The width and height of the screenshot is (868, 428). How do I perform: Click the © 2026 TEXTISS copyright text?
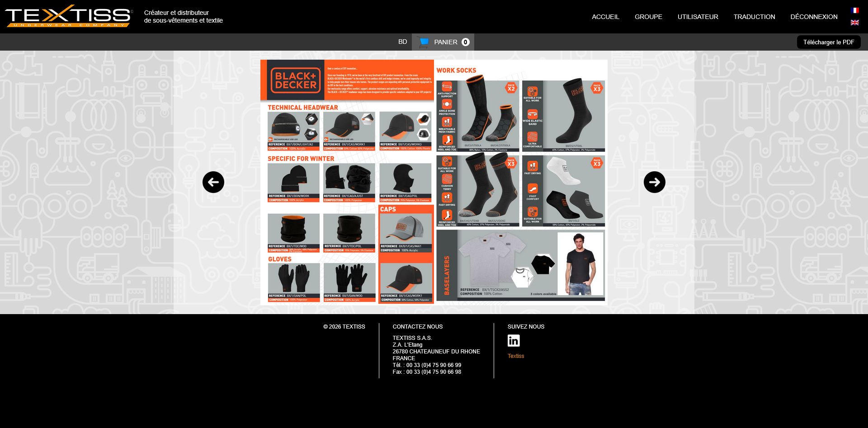(x=344, y=327)
